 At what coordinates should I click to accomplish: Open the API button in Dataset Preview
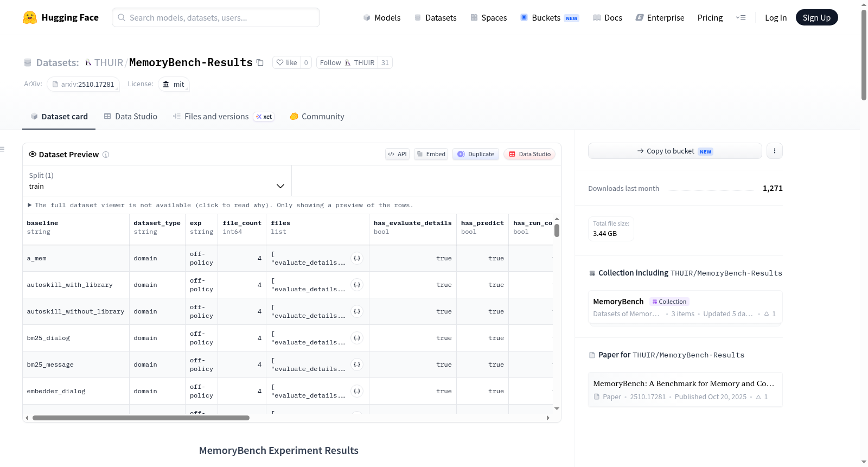coord(397,154)
